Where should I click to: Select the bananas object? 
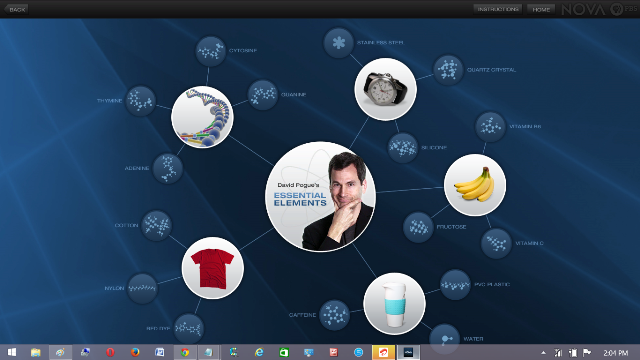tap(475, 185)
